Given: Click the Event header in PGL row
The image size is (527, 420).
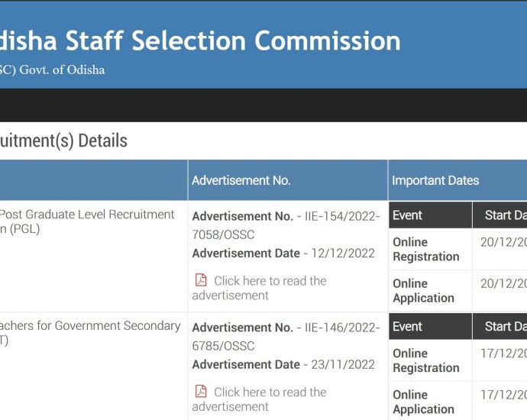Looking at the screenshot, I should pos(407,215).
